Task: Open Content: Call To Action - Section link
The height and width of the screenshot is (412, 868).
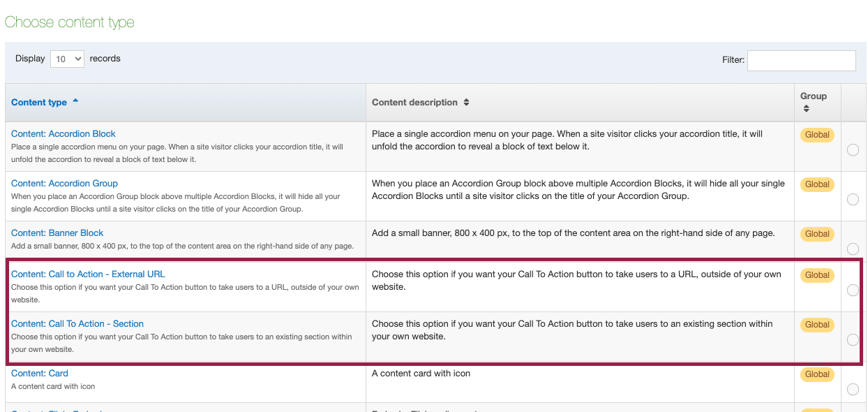Action: point(77,323)
